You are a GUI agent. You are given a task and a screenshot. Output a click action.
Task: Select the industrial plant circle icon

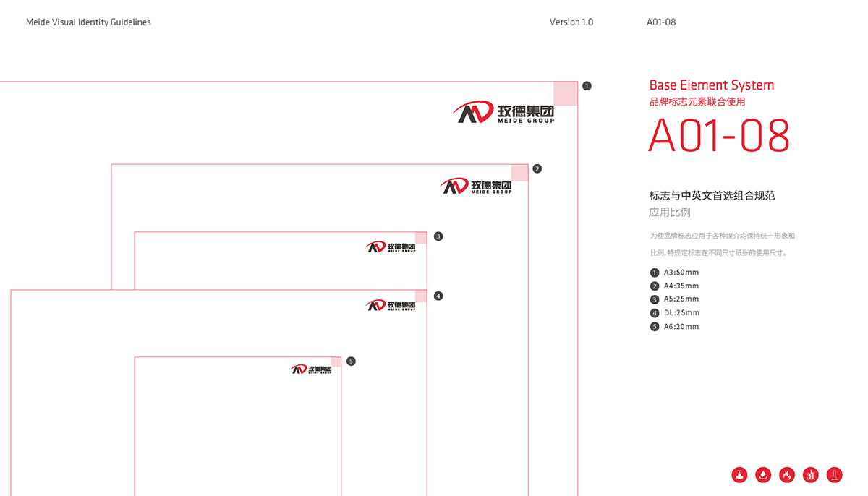(x=811, y=475)
